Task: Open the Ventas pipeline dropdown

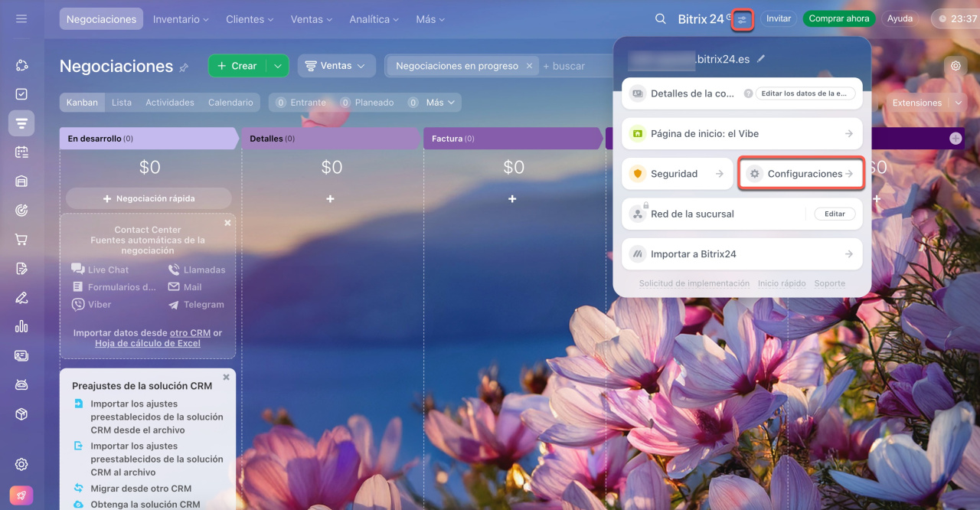Action: pos(336,66)
